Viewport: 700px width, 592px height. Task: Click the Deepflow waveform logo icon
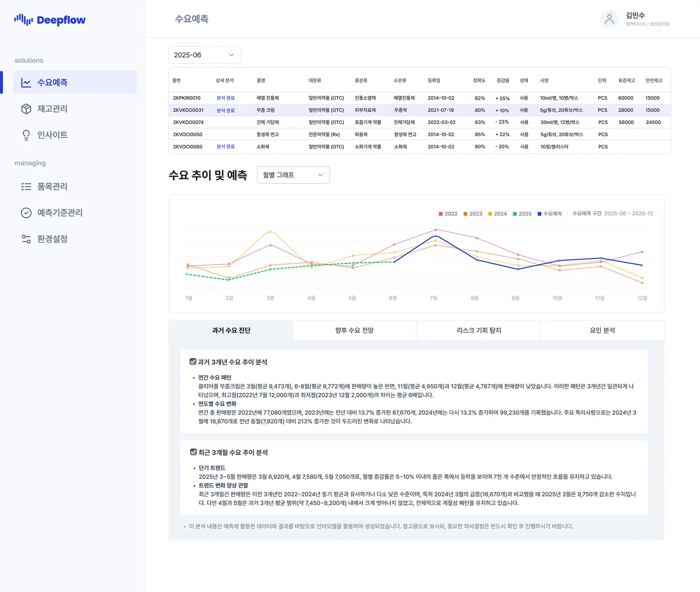point(23,19)
